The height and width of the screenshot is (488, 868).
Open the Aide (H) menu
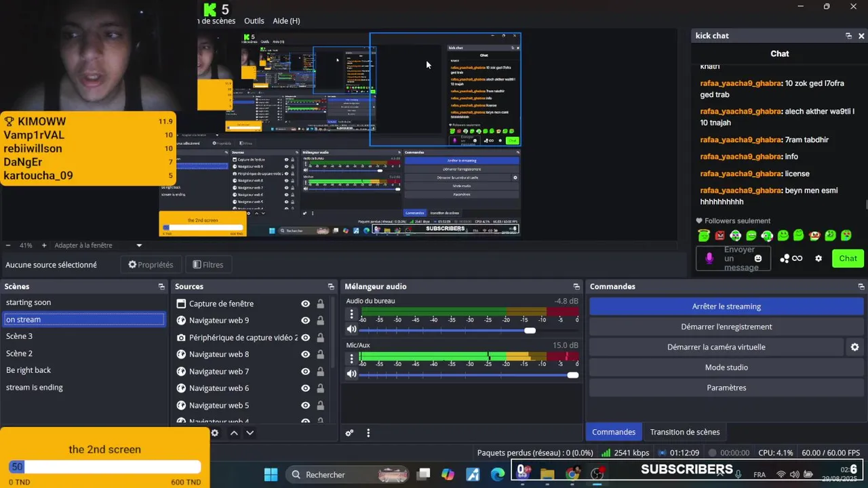(x=286, y=21)
